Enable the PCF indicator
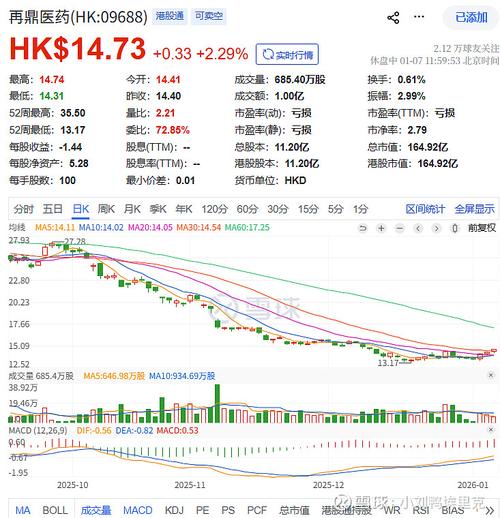Screen dimensions: 500x518 click(257, 510)
